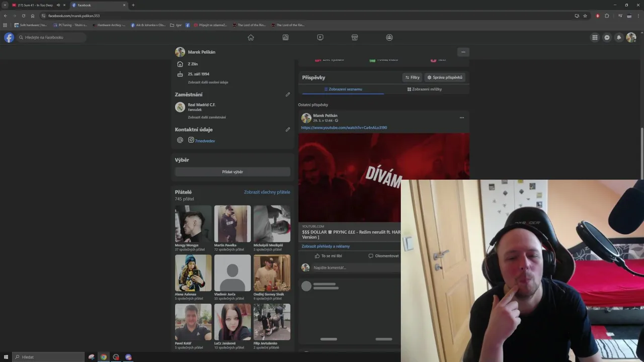Screen dimensions: 644x362
Task: Open the Facebook logo home link
Action: 9,37
